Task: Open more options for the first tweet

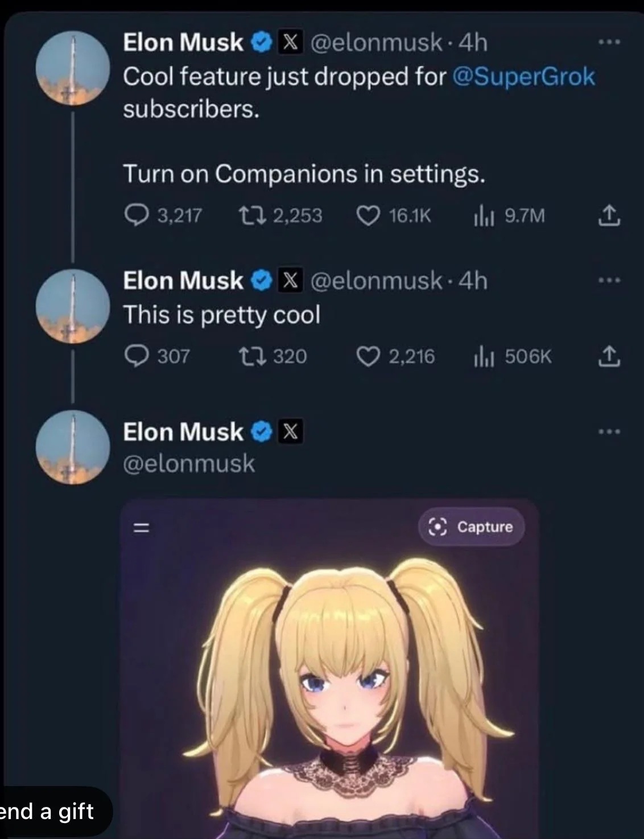Action: click(x=609, y=42)
